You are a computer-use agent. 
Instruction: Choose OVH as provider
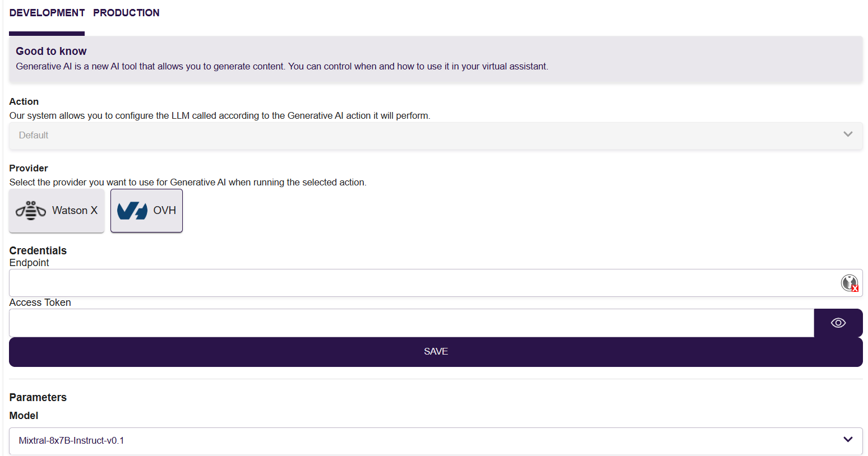146,211
